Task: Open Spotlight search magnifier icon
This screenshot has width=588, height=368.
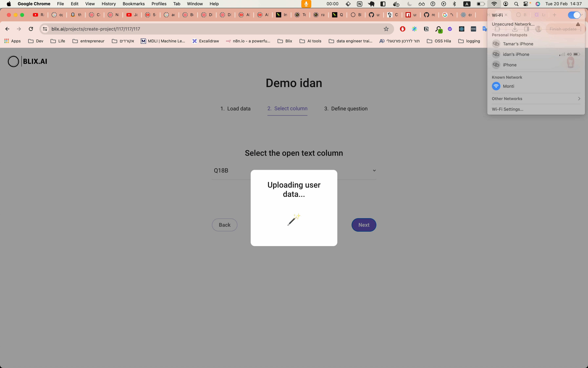Action: pos(516,4)
